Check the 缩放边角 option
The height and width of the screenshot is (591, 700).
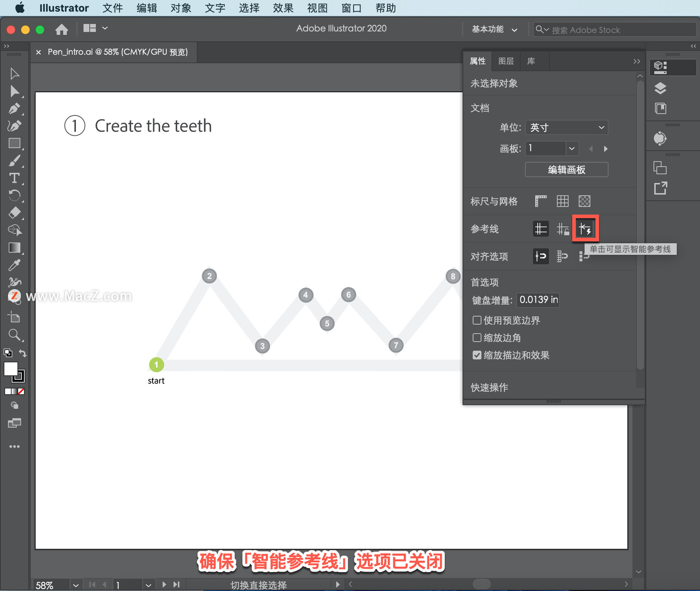[x=477, y=338]
